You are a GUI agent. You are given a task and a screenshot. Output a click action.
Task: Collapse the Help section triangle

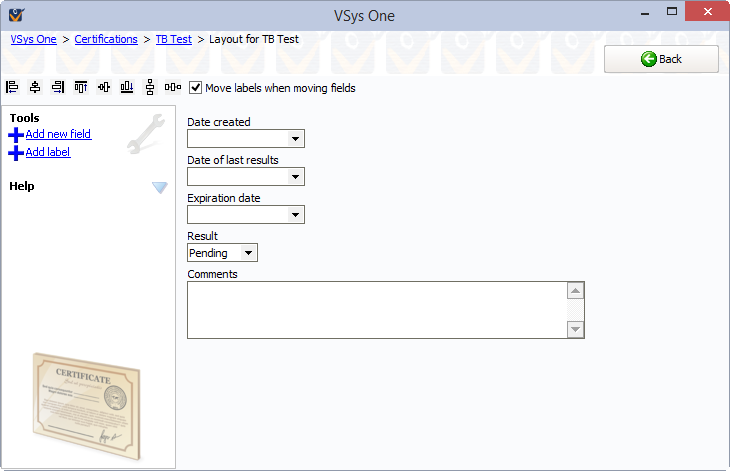click(x=160, y=187)
